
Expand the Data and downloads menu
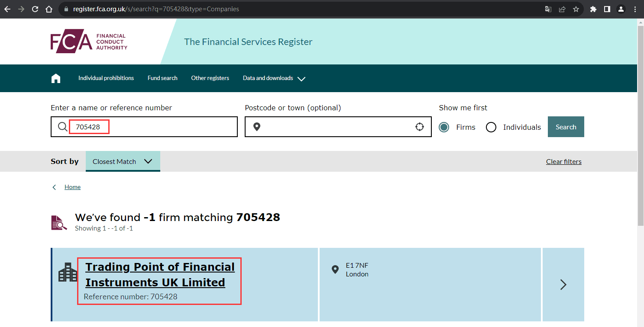coord(274,78)
